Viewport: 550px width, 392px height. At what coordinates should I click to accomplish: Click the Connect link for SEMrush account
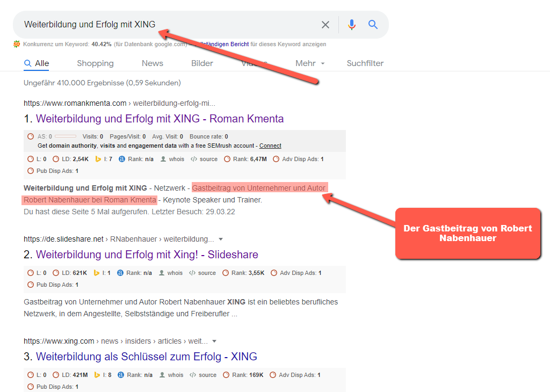(x=270, y=146)
